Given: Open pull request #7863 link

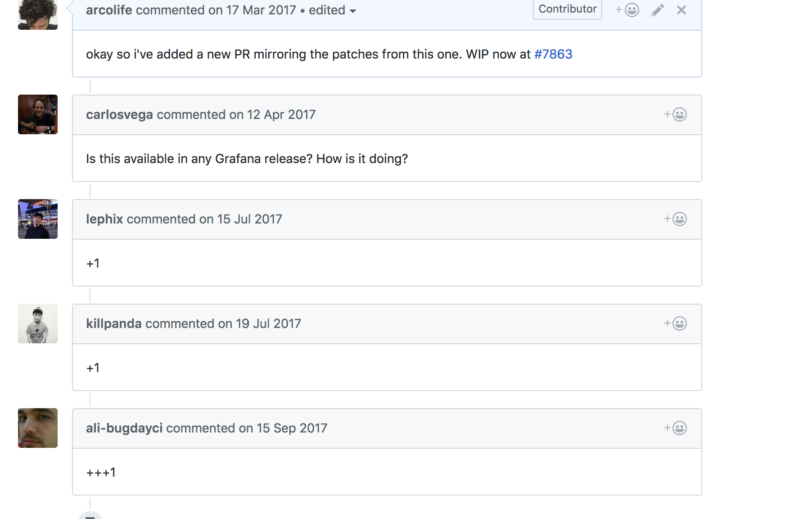Looking at the screenshot, I should point(553,54).
